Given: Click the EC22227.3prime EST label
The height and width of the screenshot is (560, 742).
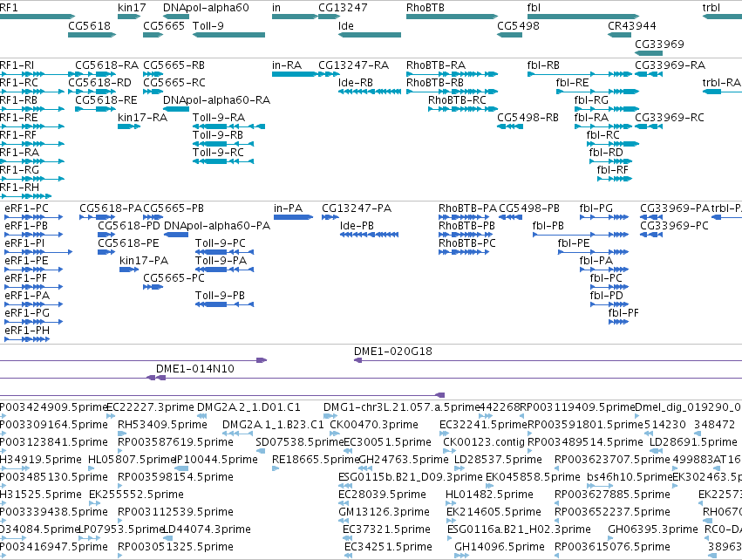Looking at the screenshot, I should coord(151,407).
